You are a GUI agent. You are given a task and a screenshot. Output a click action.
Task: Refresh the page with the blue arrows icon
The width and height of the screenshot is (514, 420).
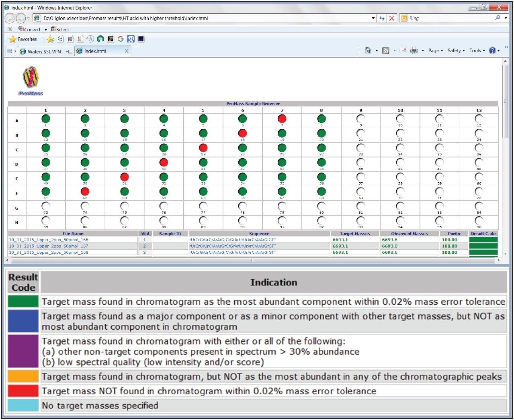coord(382,18)
